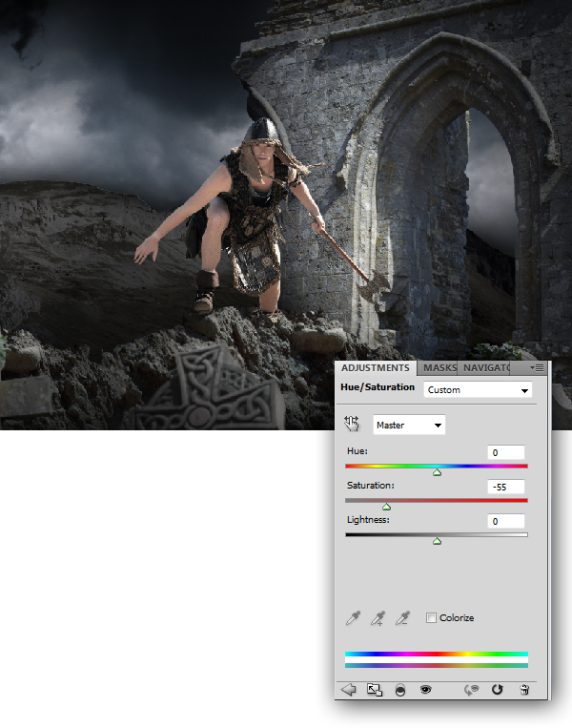Enable the Colorize checkbox

432,618
